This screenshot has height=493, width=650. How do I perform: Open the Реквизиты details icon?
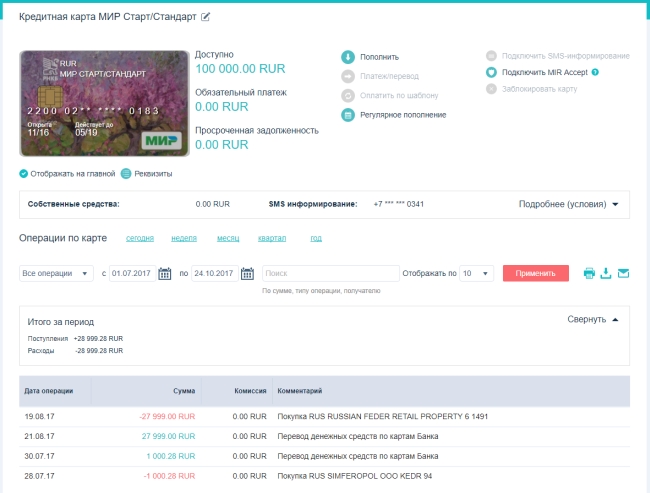click(126, 173)
